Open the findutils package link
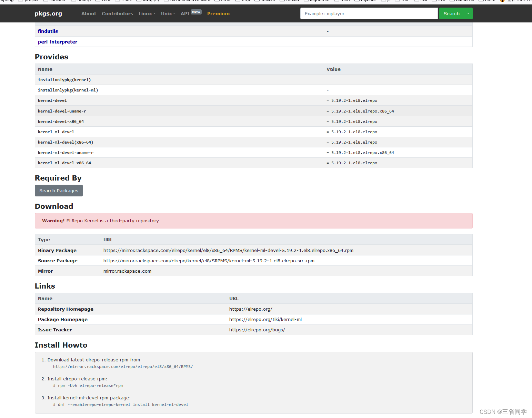The height and width of the screenshot is (418, 532). 48,31
